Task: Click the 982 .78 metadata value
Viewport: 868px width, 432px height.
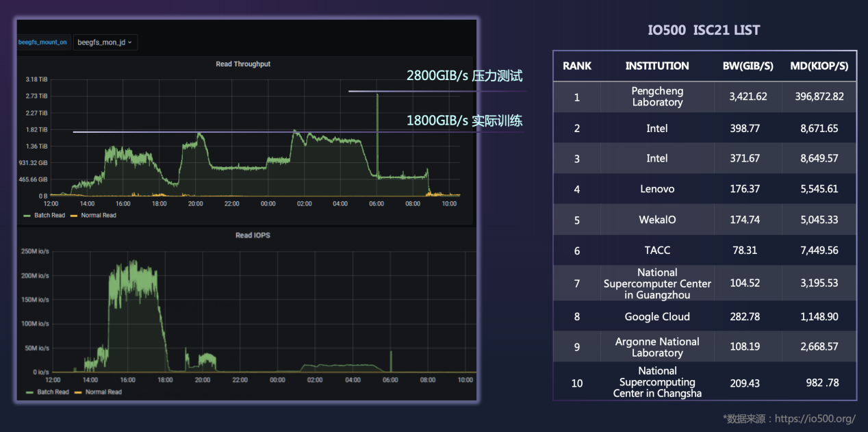Action: [x=822, y=383]
